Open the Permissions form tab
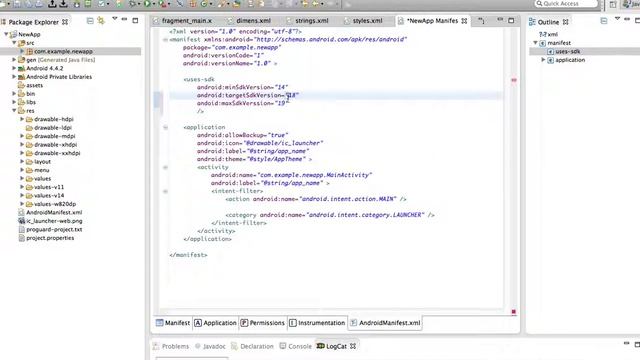The image size is (640, 360). point(262,323)
